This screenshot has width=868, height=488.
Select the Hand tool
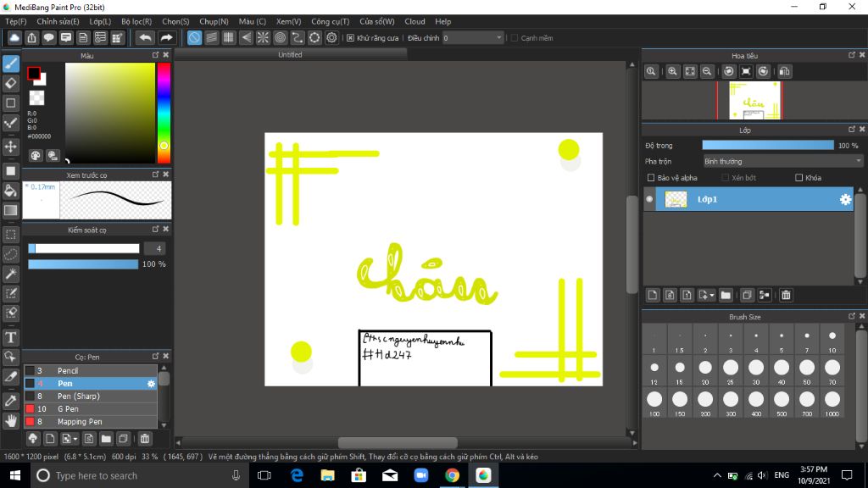[11, 421]
